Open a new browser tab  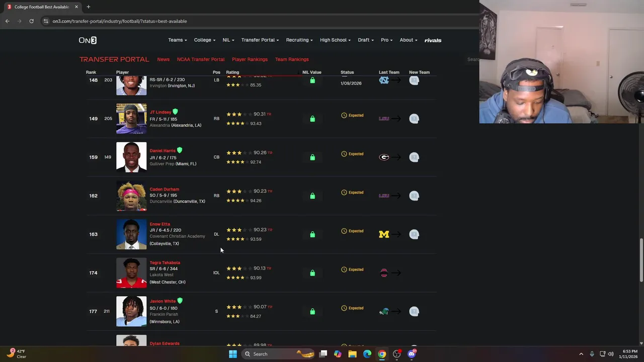pos(88,7)
